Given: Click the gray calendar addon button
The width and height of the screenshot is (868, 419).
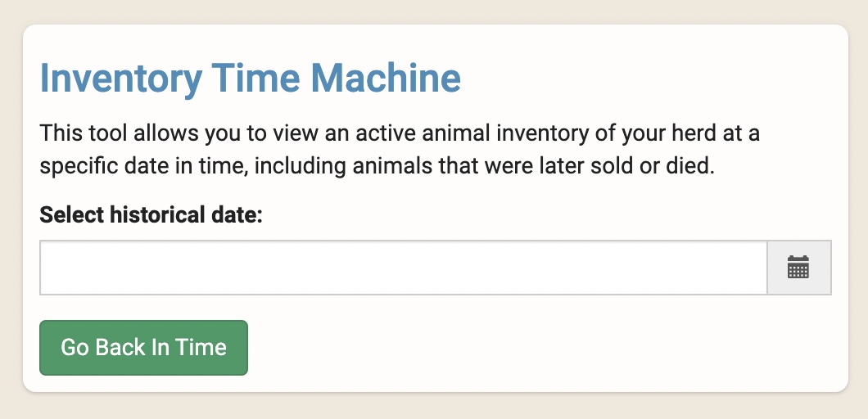Looking at the screenshot, I should point(798,267).
